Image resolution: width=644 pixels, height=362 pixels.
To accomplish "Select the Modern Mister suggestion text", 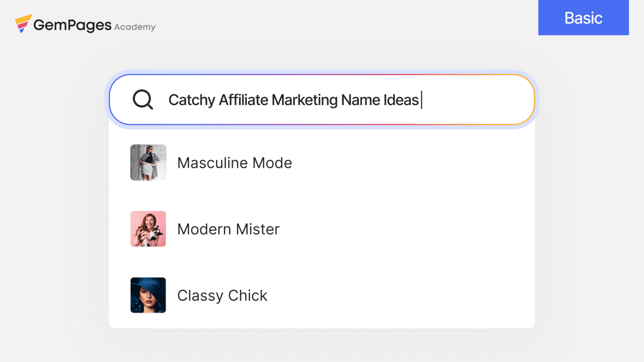I will point(228,229).
